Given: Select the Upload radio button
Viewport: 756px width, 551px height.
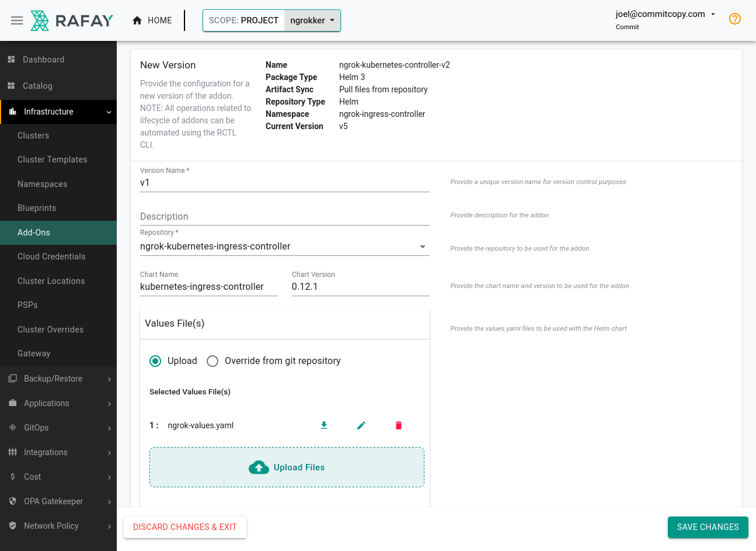Looking at the screenshot, I should (x=155, y=361).
